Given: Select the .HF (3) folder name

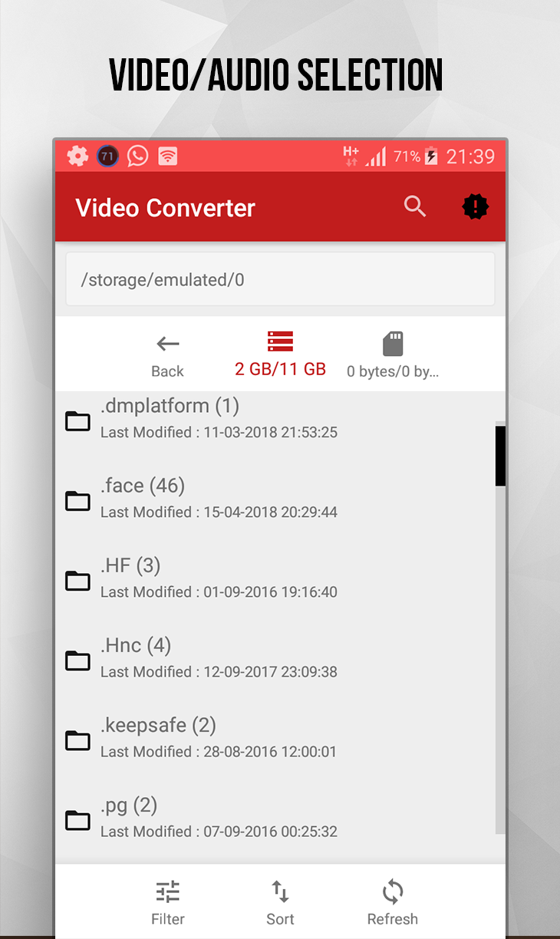Looking at the screenshot, I should click(x=130, y=565).
